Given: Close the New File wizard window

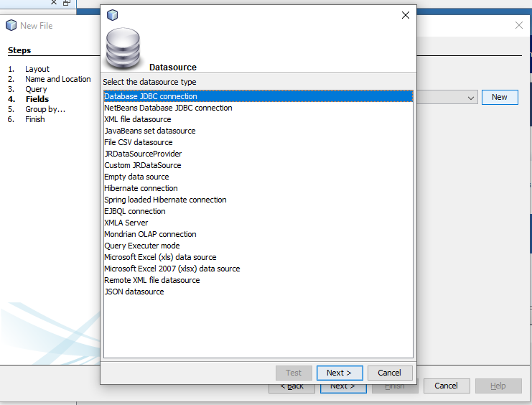Looking at the screenshot, I should coord(519,25).
